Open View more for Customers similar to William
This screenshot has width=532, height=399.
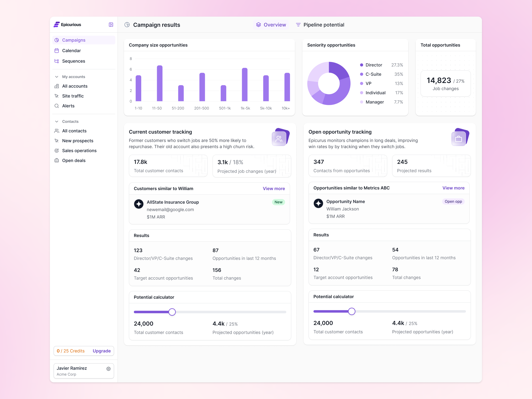coord(274,189)
